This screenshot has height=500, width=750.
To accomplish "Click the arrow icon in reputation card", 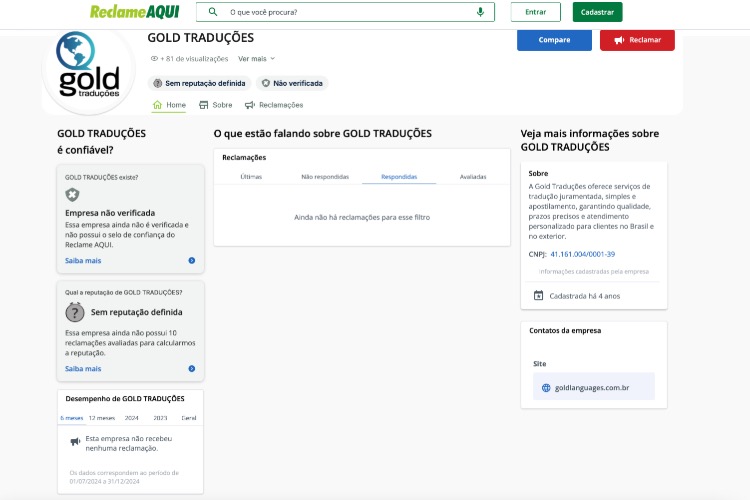I will click(x=192, y=369).
